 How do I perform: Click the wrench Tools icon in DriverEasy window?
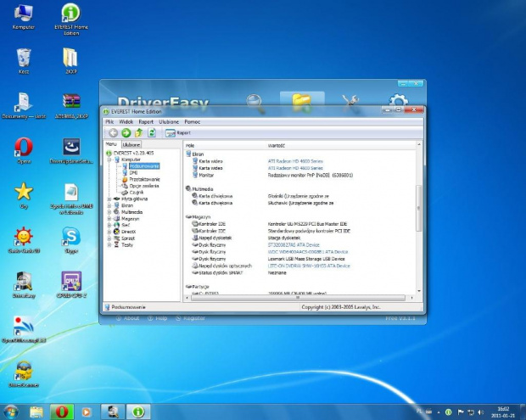tap(350, 101)
